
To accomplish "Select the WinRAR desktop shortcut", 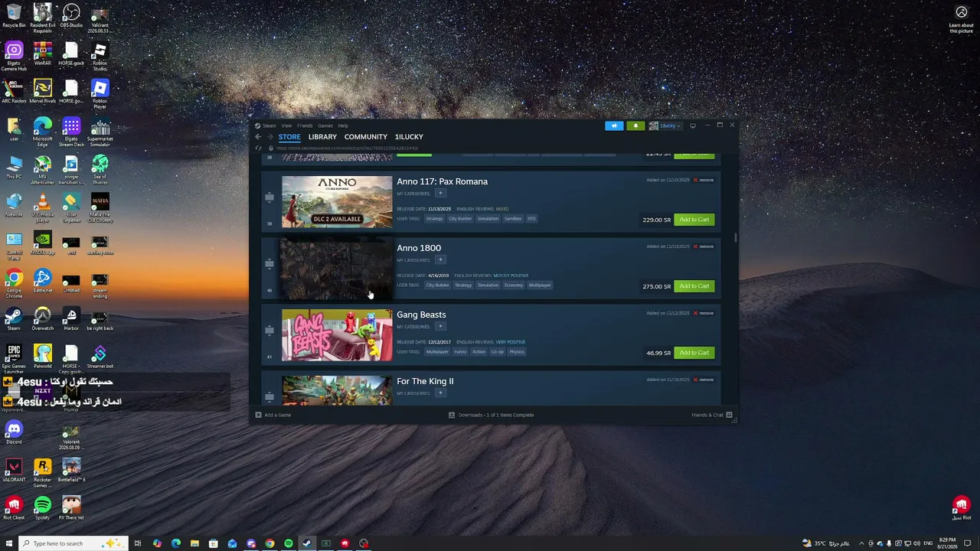I will click(43, 54).
